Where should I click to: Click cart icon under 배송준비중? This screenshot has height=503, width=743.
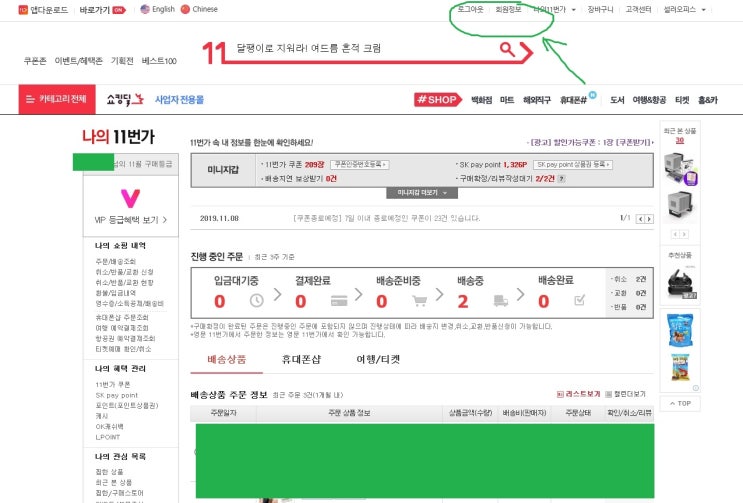coord(419,300)
